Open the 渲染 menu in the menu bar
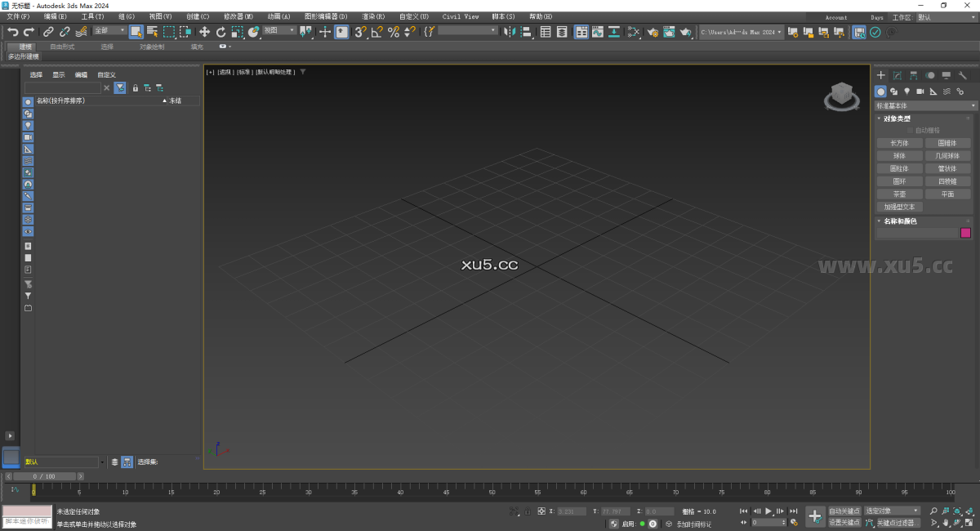 point(374,16)
